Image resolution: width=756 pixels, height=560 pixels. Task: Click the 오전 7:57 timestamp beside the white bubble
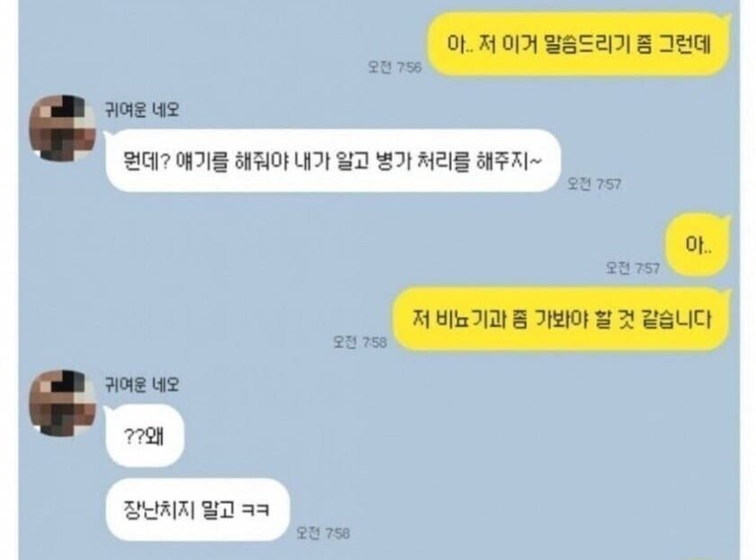(594, 184)
